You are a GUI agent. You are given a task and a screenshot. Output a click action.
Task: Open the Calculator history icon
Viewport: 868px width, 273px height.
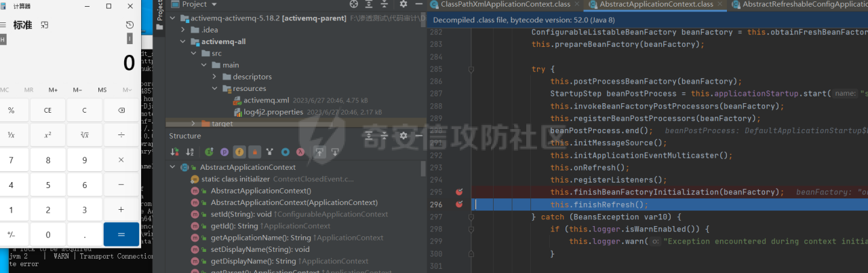point(130,25)
